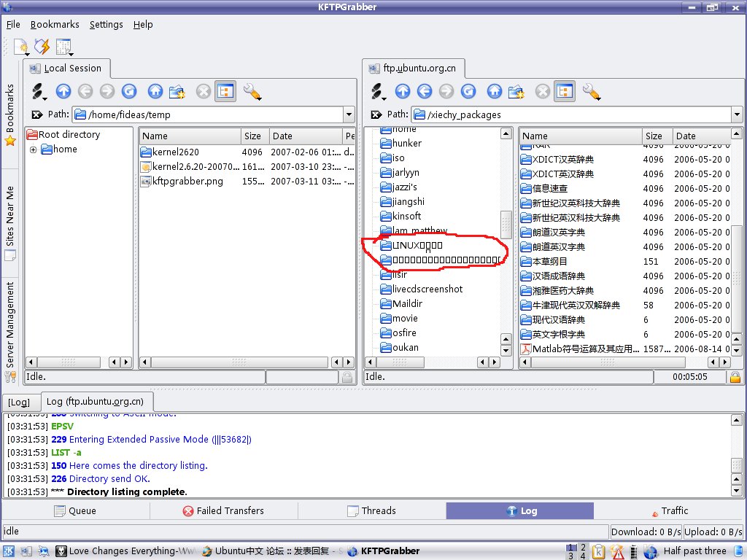Click the Klipper clipboard tray icon
747x560 pixels.
point(598,551)
